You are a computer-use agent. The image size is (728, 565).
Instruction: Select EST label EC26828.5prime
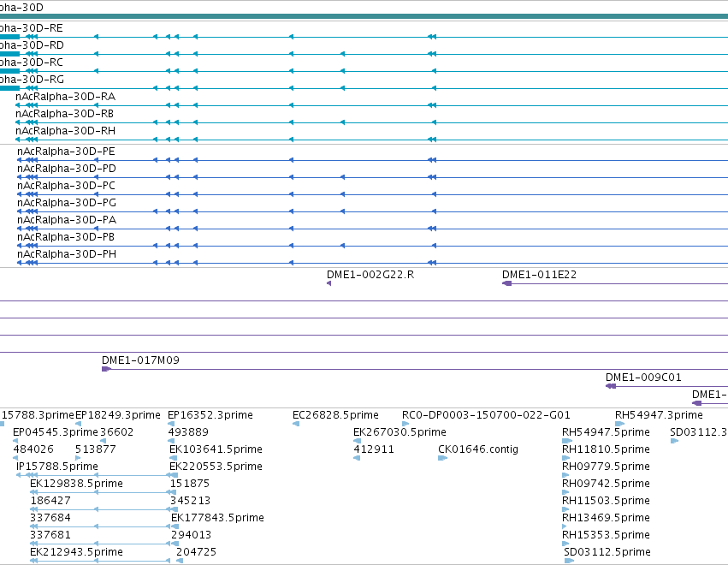point(335,415)
